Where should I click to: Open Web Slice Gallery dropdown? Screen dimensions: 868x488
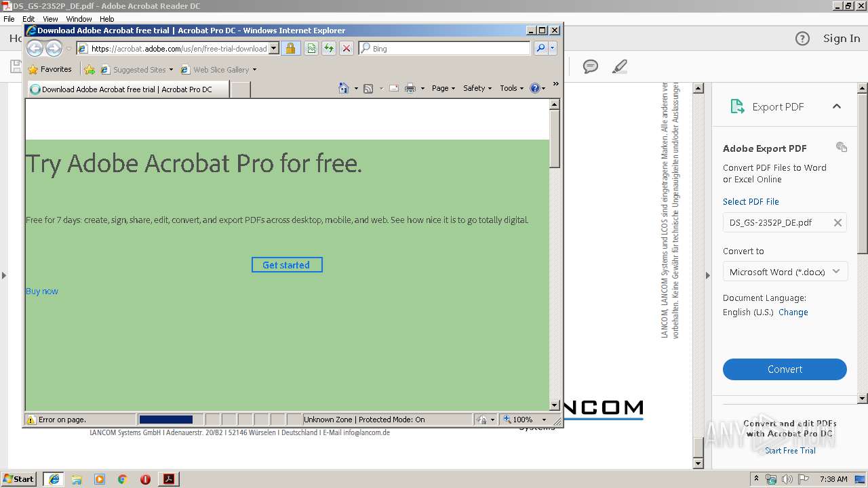(218, 69)
